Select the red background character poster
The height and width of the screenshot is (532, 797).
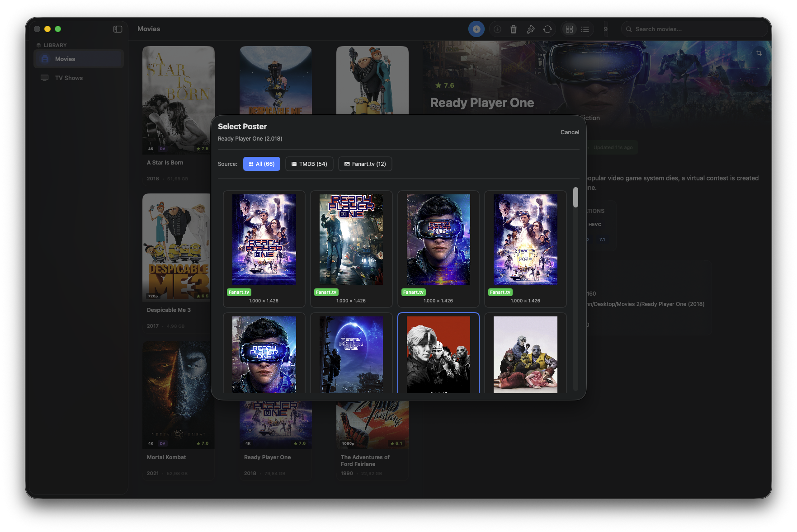pos(438,354)
